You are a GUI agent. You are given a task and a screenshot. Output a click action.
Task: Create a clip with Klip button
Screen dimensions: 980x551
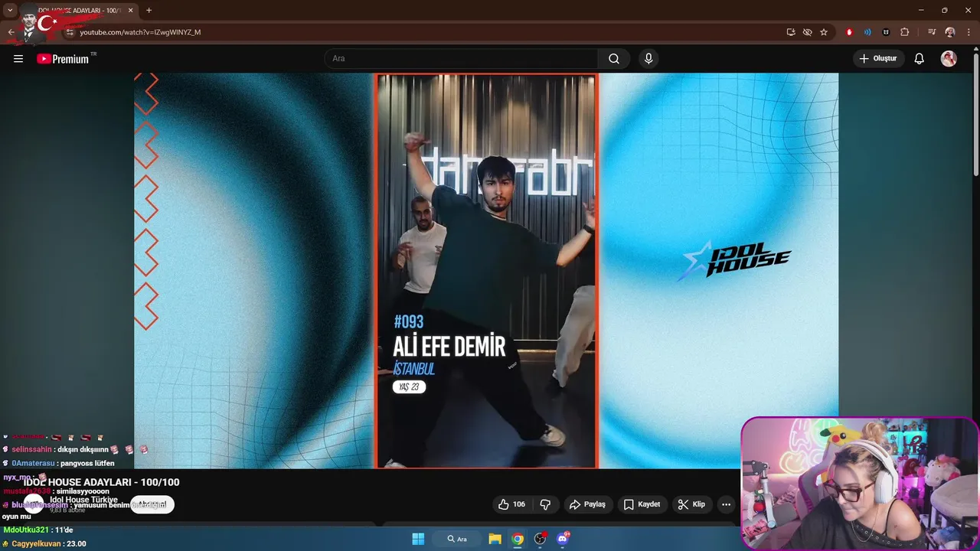(x=691, y=504)
